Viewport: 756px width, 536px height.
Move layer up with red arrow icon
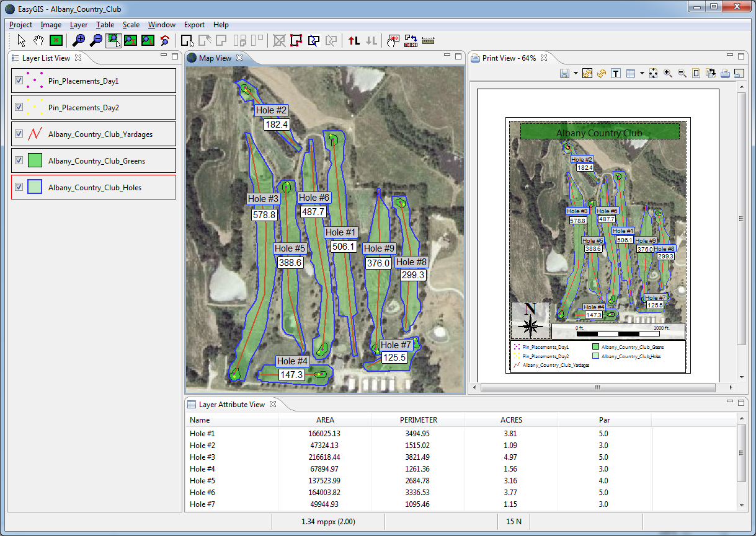[x=354, y=41]
